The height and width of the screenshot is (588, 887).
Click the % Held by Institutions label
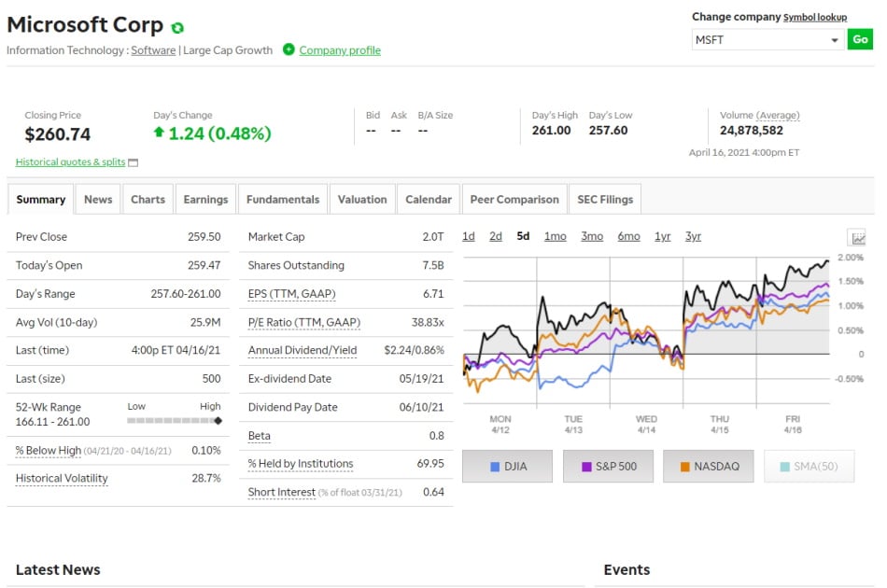pyautogui.click(x=301, y=464)
